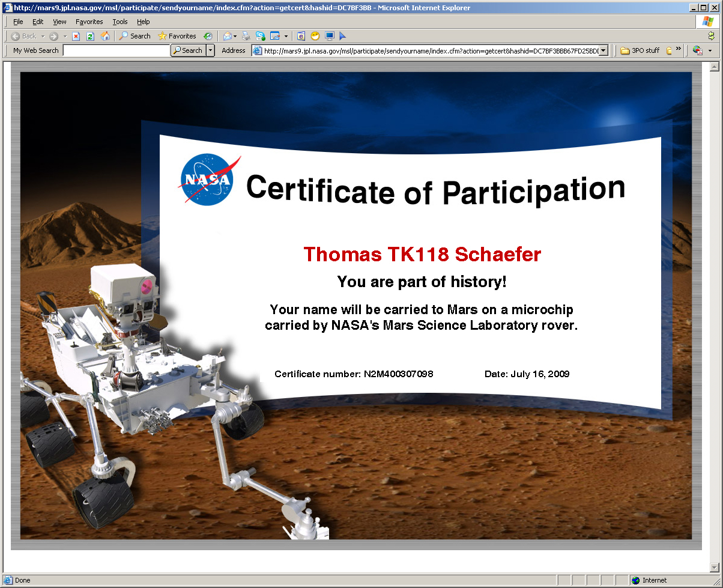Stop loading with the red X icon

pos(76,36)
